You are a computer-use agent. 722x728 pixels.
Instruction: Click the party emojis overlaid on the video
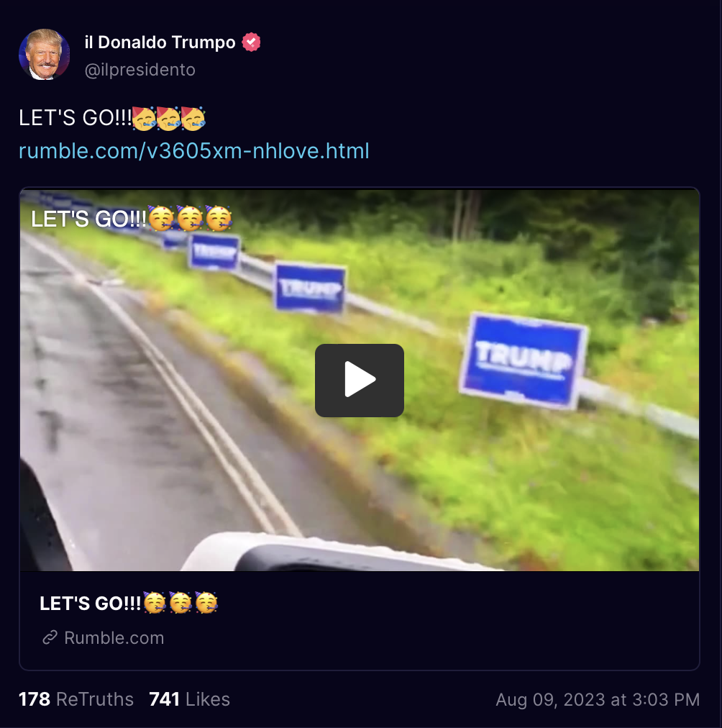pos(190,218)
